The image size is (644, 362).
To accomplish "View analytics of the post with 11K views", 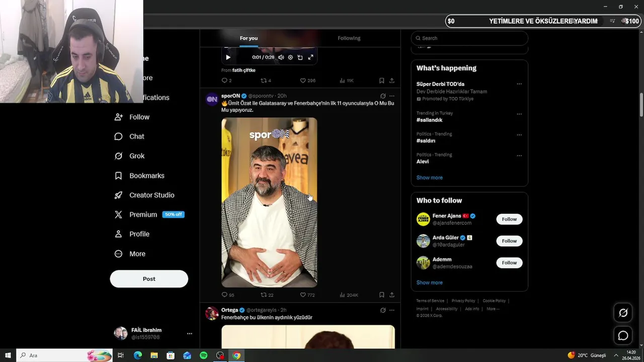I will (347, 80).
